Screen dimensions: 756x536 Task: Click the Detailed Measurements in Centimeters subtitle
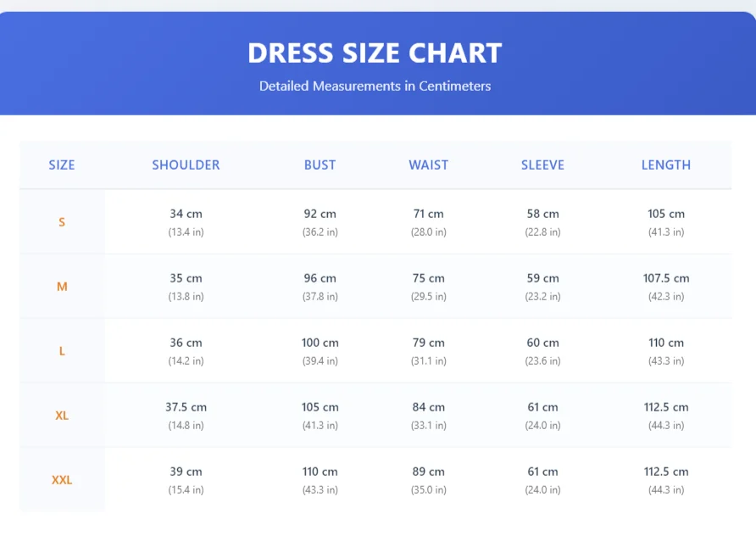click(x=375, y=86)
